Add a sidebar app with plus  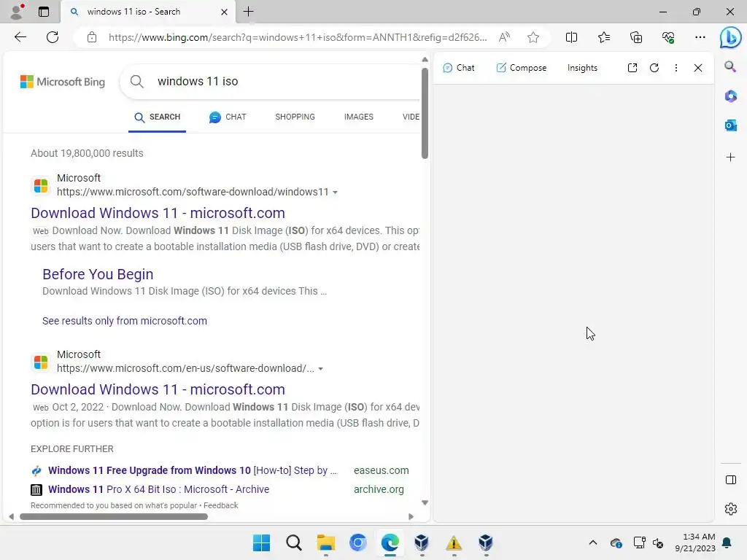coord(730,157)
